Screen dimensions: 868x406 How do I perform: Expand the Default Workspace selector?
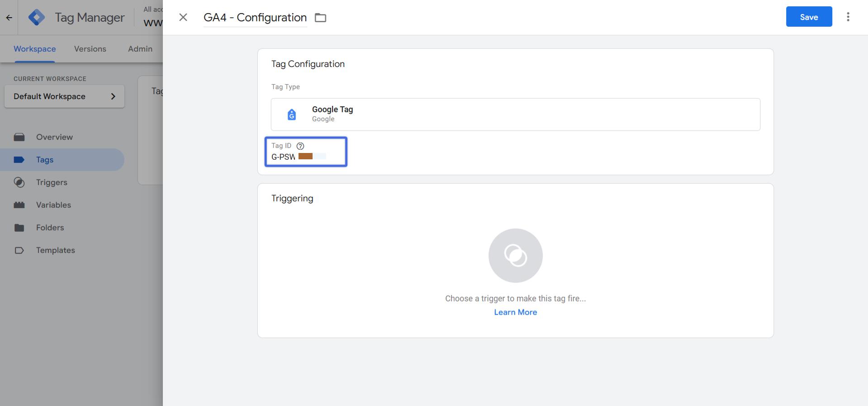click(x=64, y=96)
